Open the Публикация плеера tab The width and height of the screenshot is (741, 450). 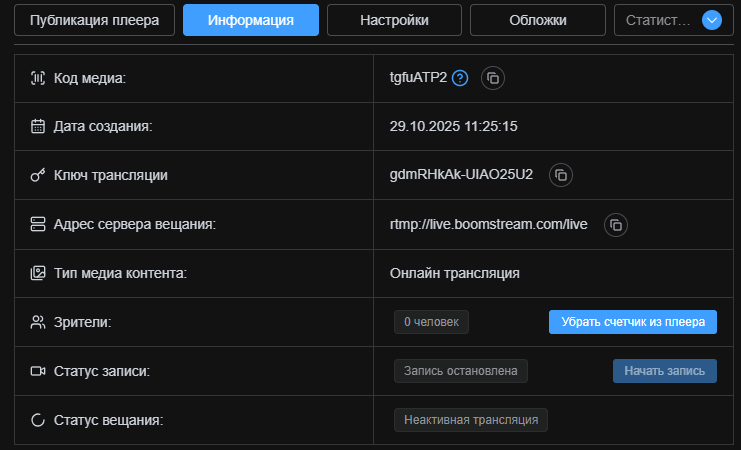[95, 20]
